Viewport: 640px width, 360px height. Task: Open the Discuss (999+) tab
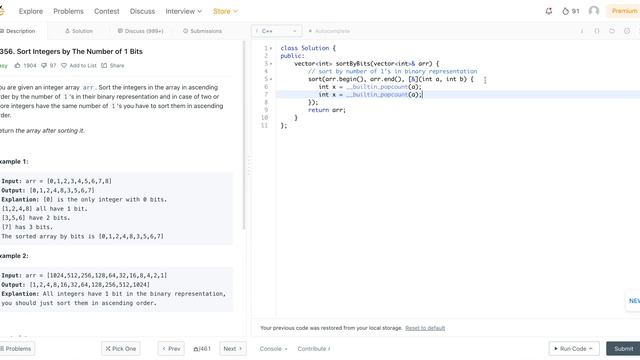140,31
